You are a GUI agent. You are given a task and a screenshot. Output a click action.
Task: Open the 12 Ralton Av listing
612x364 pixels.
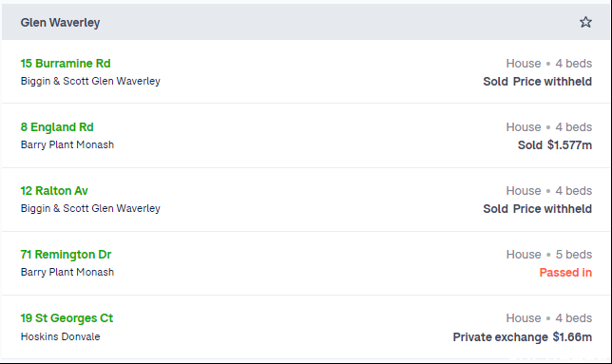54,190
